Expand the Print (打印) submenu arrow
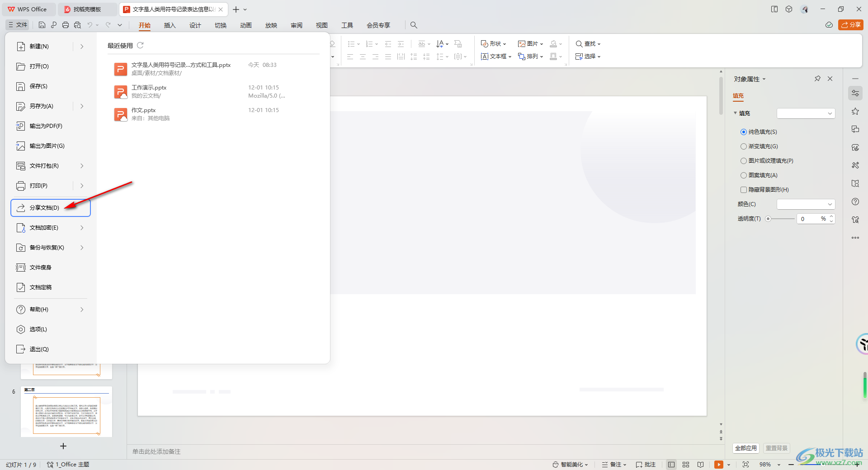The width and height of the screenshot is (868, 470). tap(82, 186)
